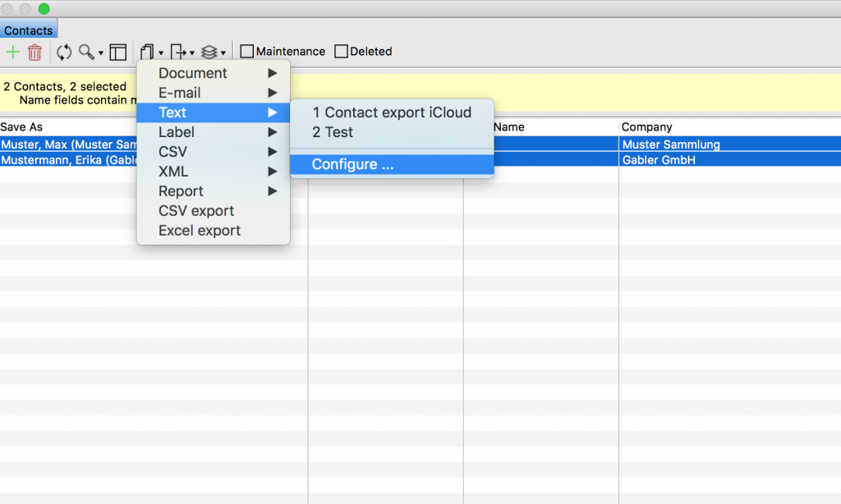Select row Mustermann, Erika
This screenshot has width=841, height=504.
69,160
